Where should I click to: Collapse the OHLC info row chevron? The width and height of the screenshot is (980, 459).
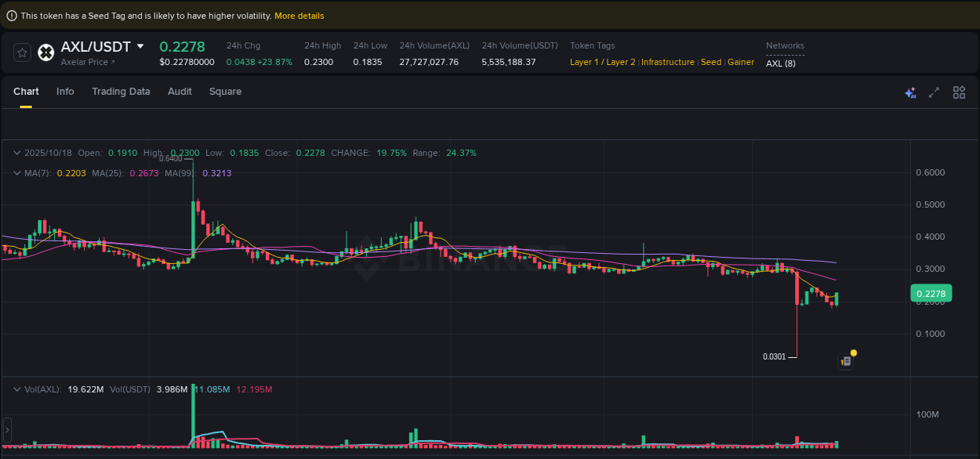16,153
